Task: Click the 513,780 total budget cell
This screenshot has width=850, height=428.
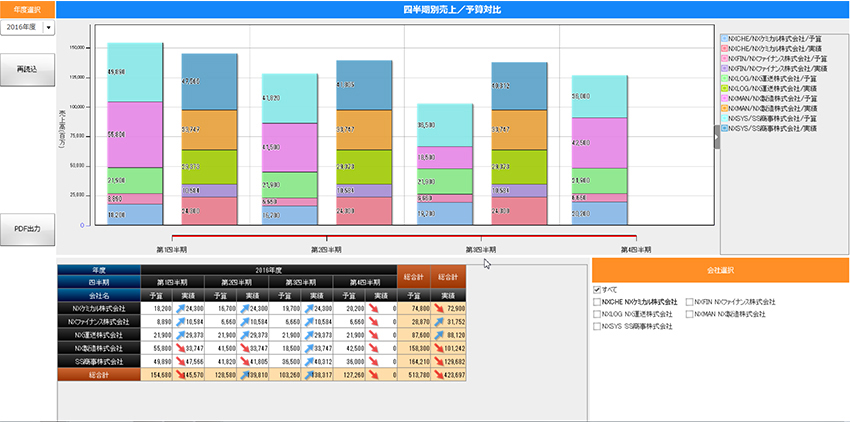Action: (414, 375)
